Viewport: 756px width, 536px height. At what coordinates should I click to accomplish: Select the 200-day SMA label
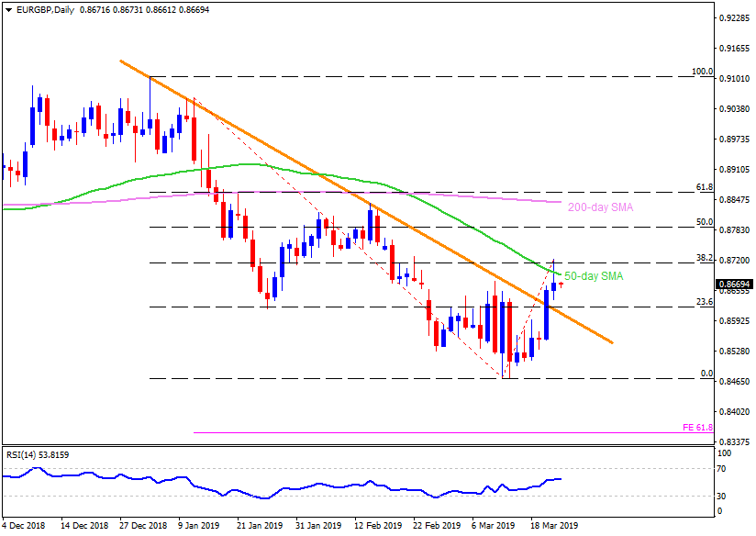click(x=601, y=207)
